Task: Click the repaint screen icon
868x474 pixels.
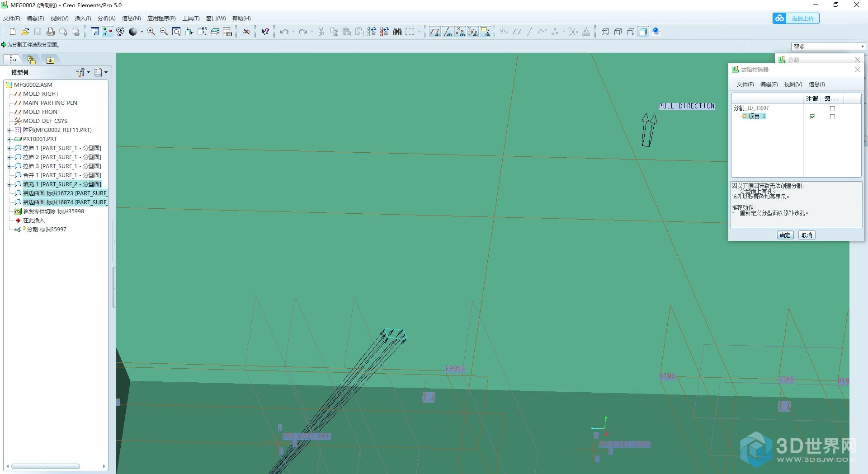Action: click(x=94, y=32)
